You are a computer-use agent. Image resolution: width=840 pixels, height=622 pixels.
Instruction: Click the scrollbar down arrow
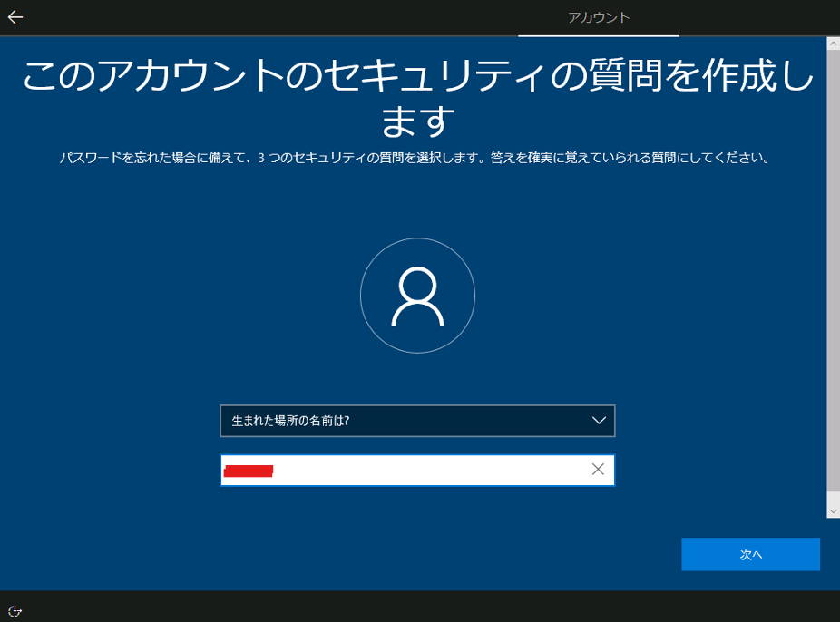[x=833, y=511]
